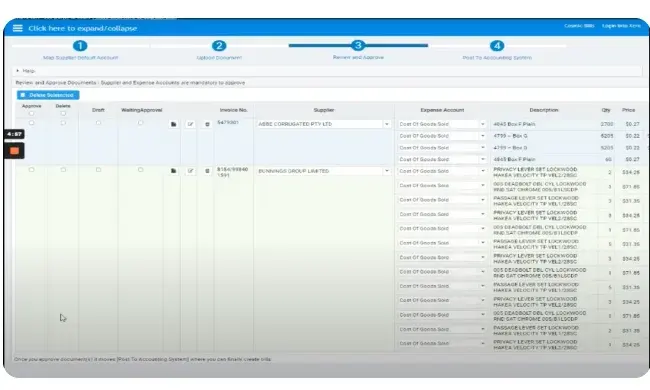Jump to step 4 circle icon
The image size is (650, 390).
tap(497, 46)
